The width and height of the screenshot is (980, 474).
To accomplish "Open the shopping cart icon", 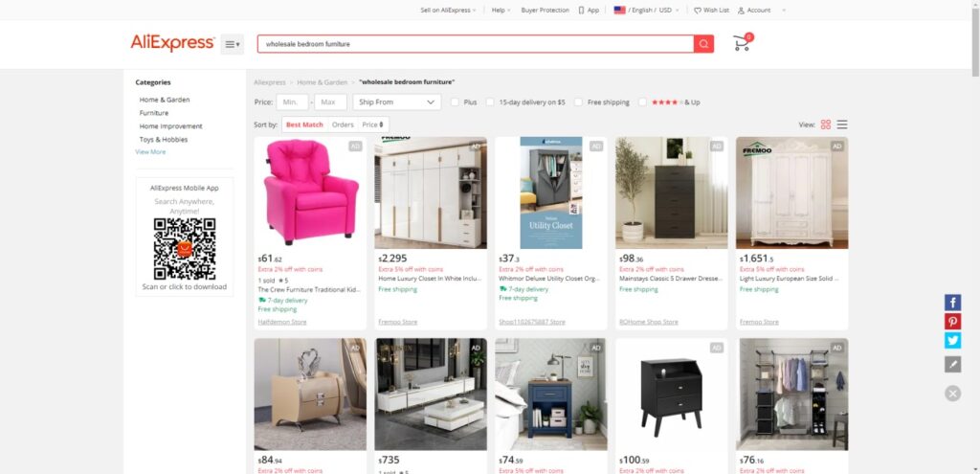I will tap(743, 42).
